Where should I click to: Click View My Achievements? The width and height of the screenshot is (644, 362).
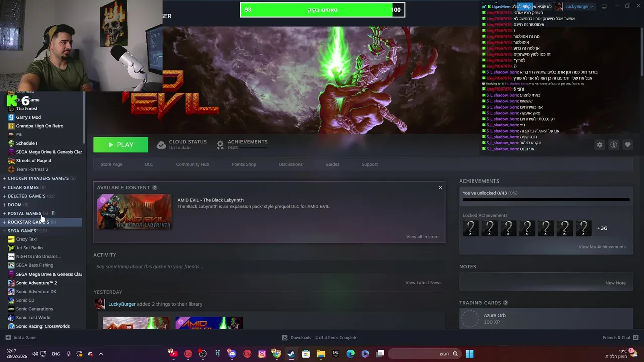(x=602, y=247)
